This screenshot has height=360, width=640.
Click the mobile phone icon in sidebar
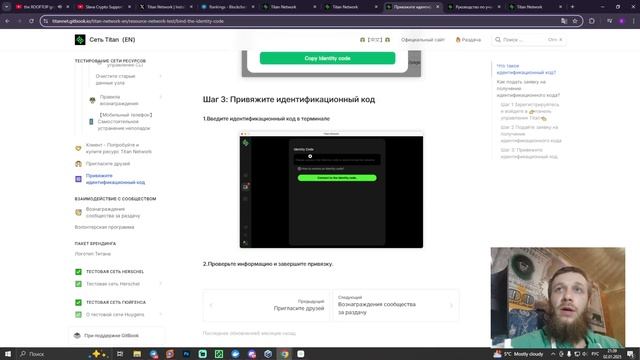click(x=91, y=122)
